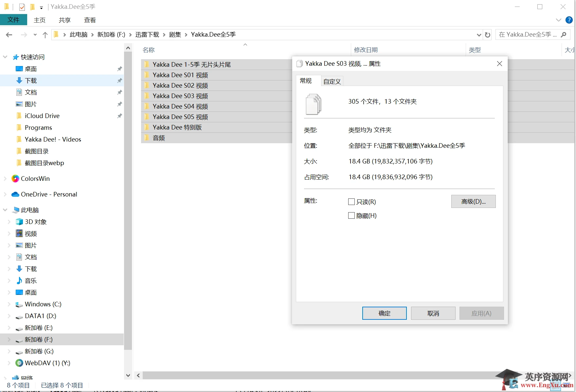
Task: Refresh the current folder view
Action: point(488,35)
